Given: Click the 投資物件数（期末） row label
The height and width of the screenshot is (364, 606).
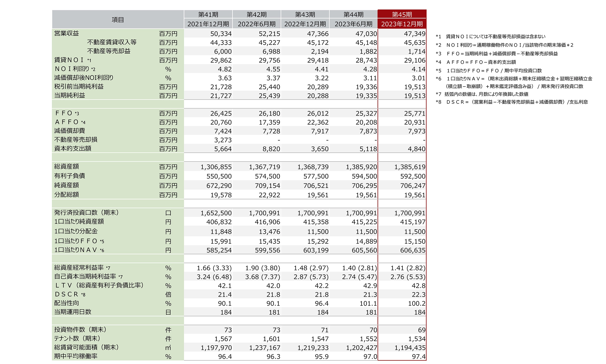Looking at the screenshot, I should click(x=80, y=329).
